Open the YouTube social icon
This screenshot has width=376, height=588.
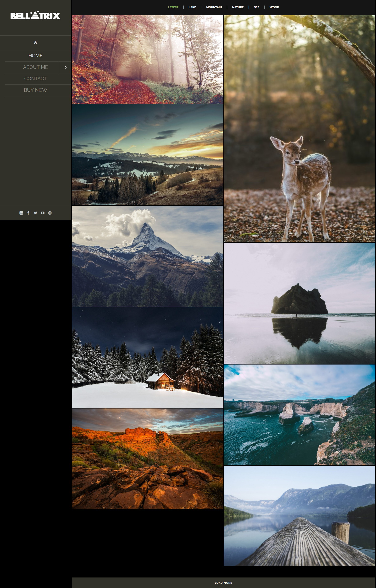coord(43,213)
